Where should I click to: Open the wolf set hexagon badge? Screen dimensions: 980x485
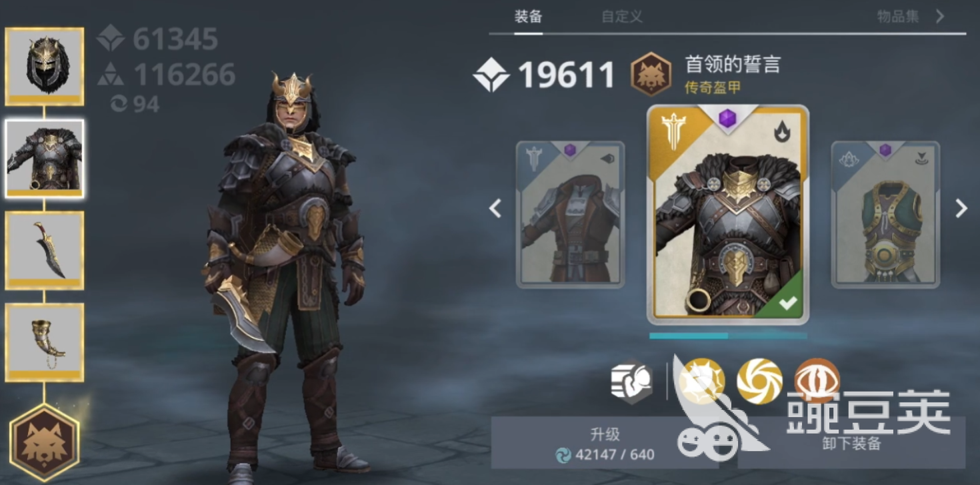tap(45, 442)
